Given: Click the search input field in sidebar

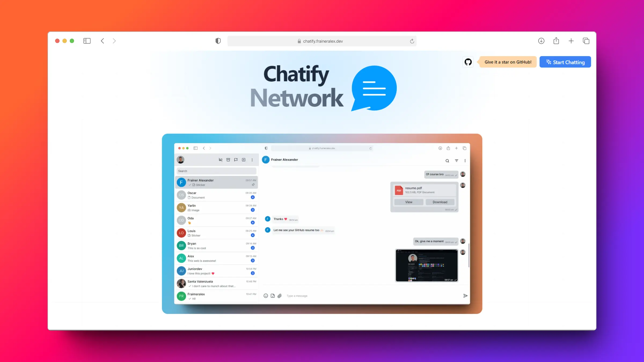Looking at the screenshot, I should coord(216,171).
